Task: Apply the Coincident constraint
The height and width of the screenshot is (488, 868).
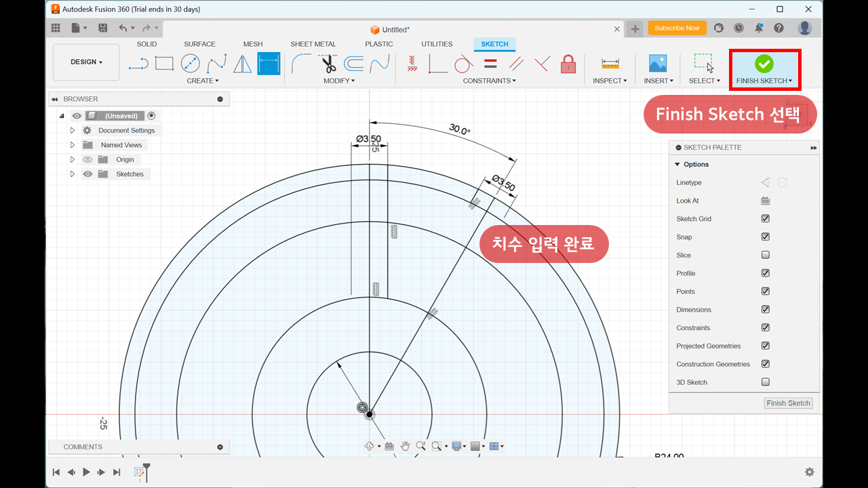Action: (438, 64)
